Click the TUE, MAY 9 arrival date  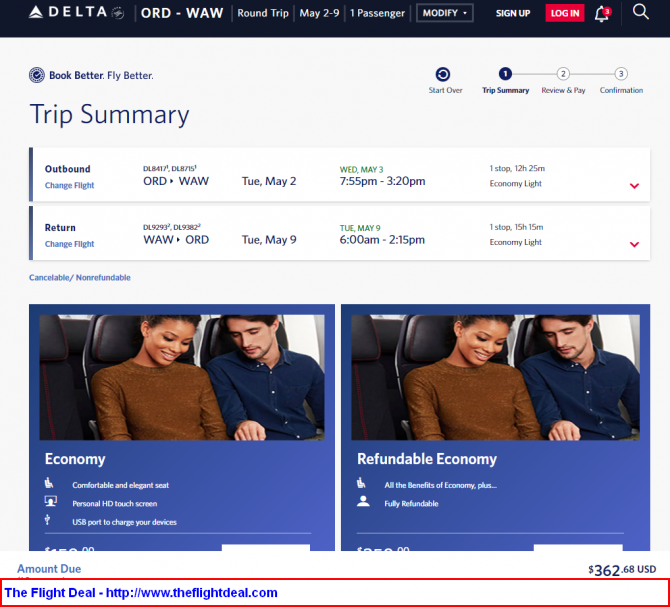coord(360,228)
